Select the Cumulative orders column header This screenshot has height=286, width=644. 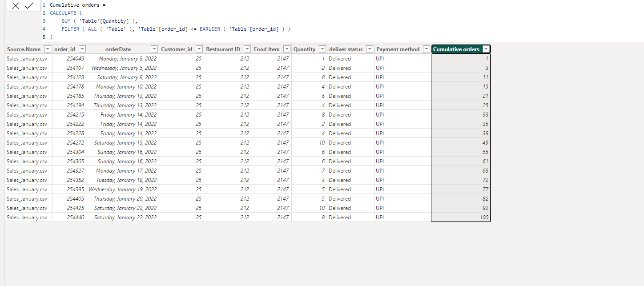(456, 49)
